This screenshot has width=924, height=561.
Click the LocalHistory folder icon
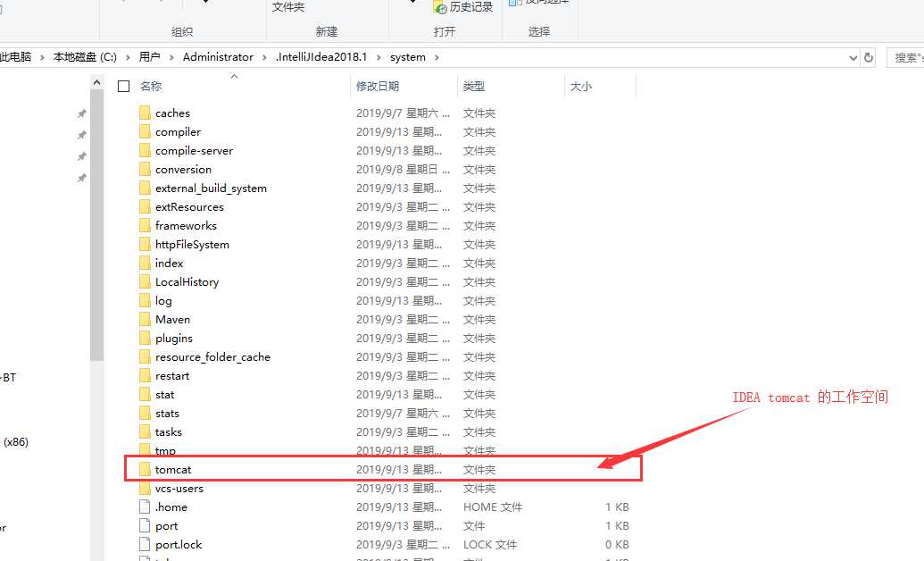145,282
